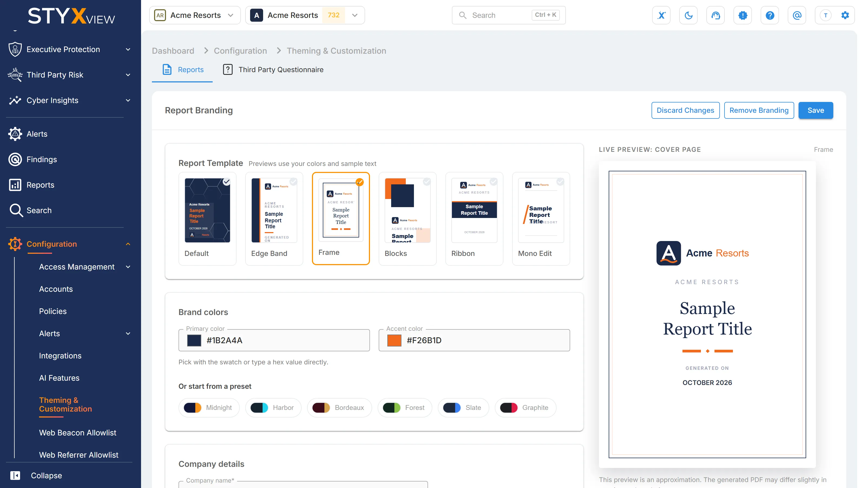Open Integrations in Configuration menu
Image resolution: width=868 pixels, height=488 pixels.
pos(60,356)
